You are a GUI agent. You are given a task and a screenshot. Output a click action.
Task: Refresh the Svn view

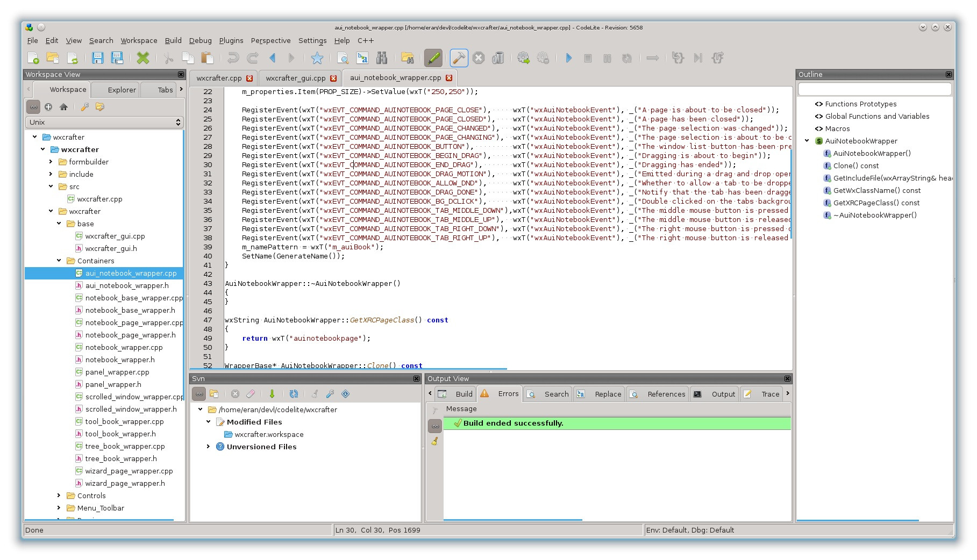(294, 394)
